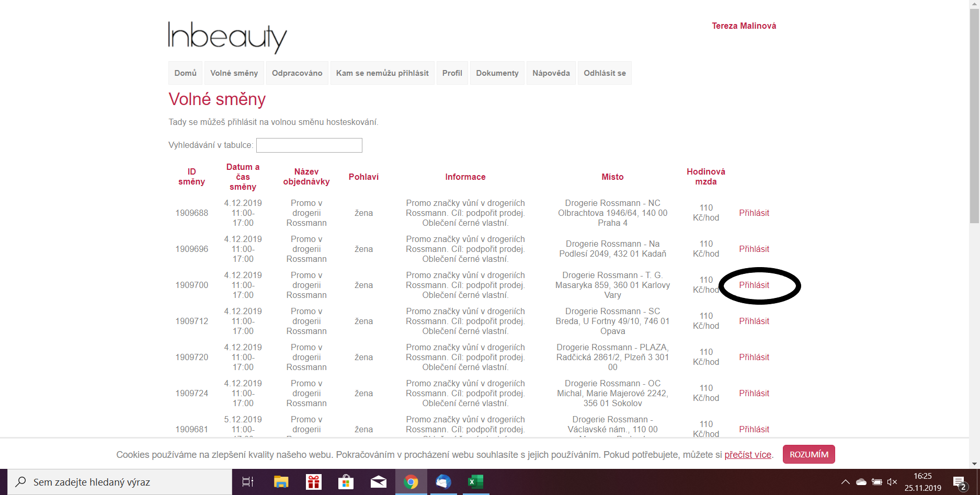
Task: Click muted volume tray icon
Action: 892,482
